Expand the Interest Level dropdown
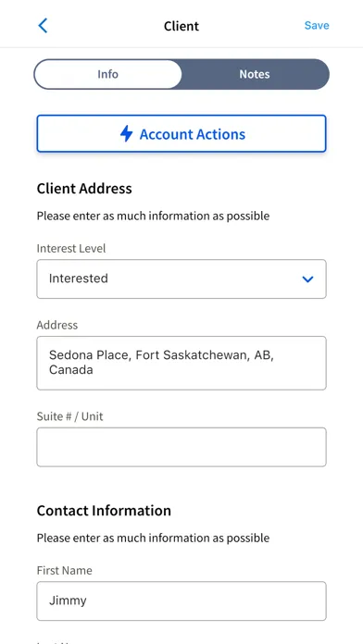363x644 pixels. pyautogui.click(x=181, y=279)
